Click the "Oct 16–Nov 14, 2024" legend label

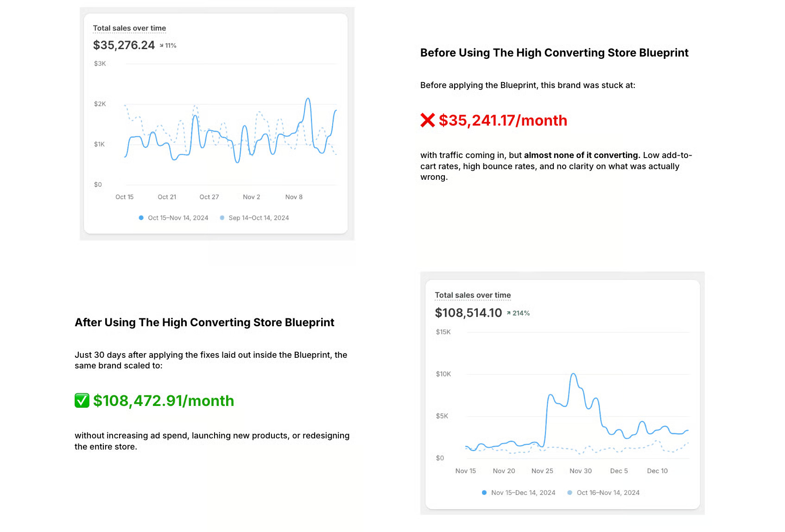pyautogui.click(x=608, y=493)
